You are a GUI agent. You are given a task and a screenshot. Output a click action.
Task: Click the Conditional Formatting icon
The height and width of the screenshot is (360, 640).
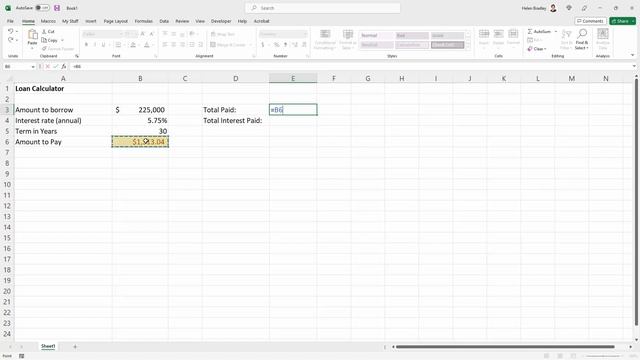(x=325, y=34)
